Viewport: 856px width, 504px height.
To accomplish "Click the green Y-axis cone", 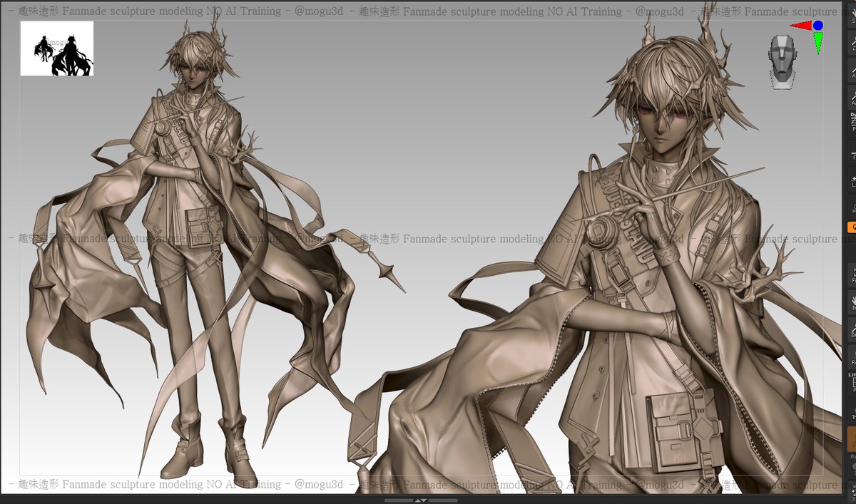I will [x=817, y=42].
